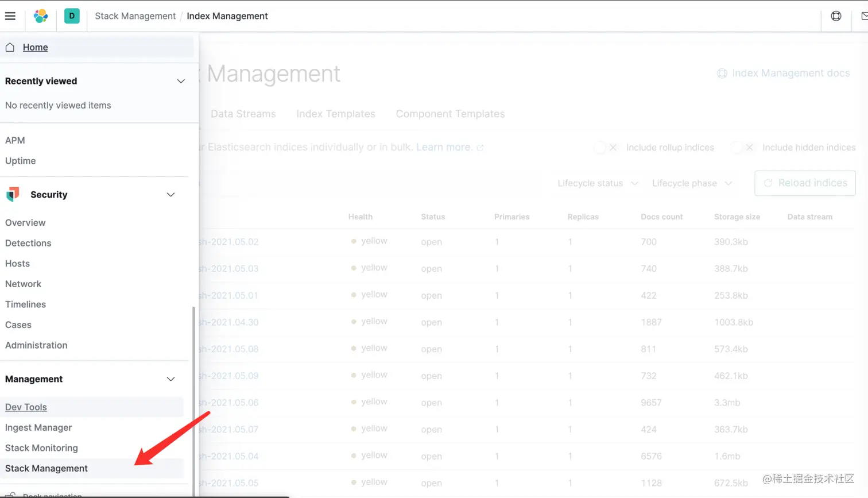Click docs count 6576
The height and width of the screenshot is (498, 868).
(x=651, y=456)
